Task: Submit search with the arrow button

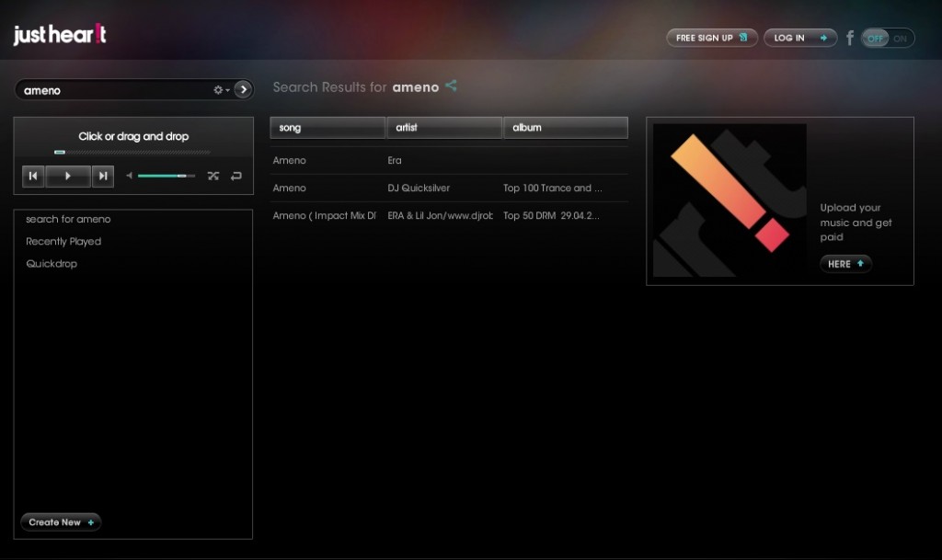Action: [x=243, y=89]
